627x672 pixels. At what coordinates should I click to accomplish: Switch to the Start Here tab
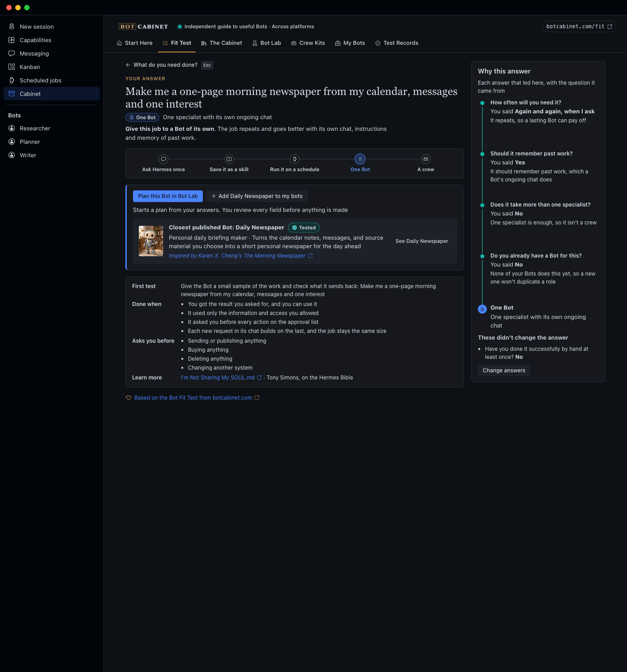(x=134, y=43)
